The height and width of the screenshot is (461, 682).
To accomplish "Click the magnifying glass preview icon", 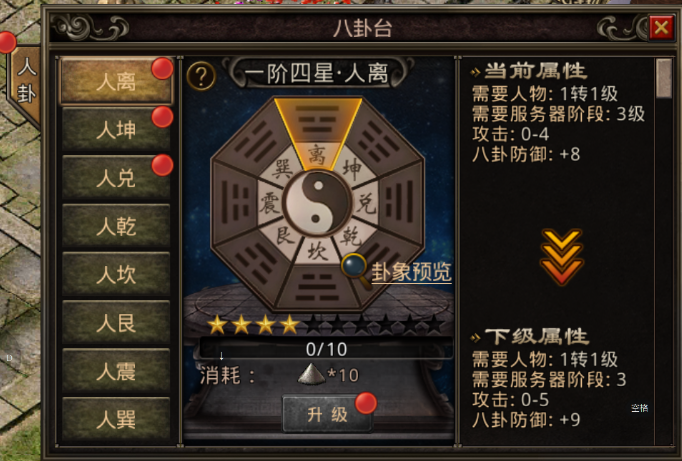I will 356,270.
